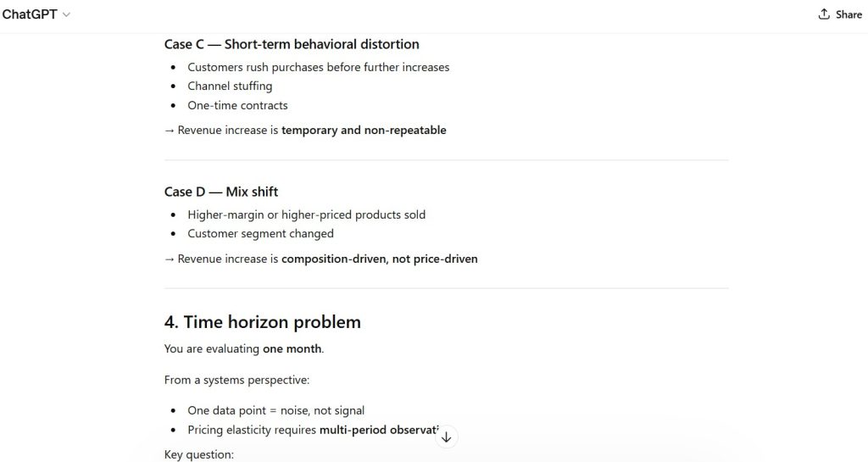
Task: Click the "One-time contracts" bullet item
Action: point(237,105)
